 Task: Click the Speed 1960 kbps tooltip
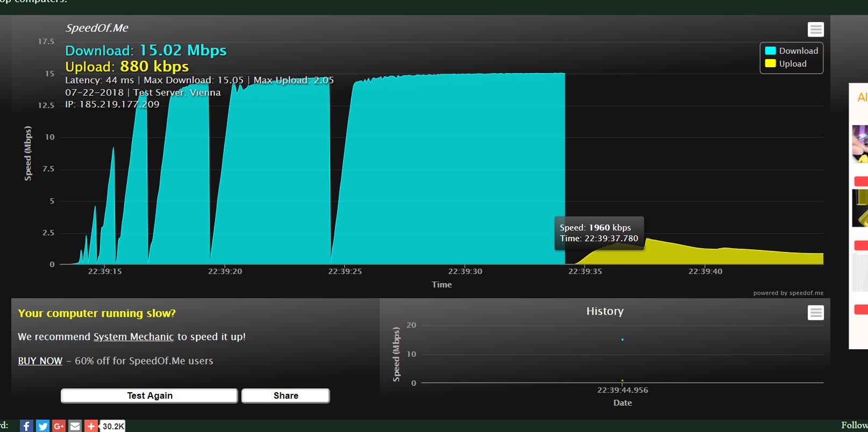click(599, 233)
